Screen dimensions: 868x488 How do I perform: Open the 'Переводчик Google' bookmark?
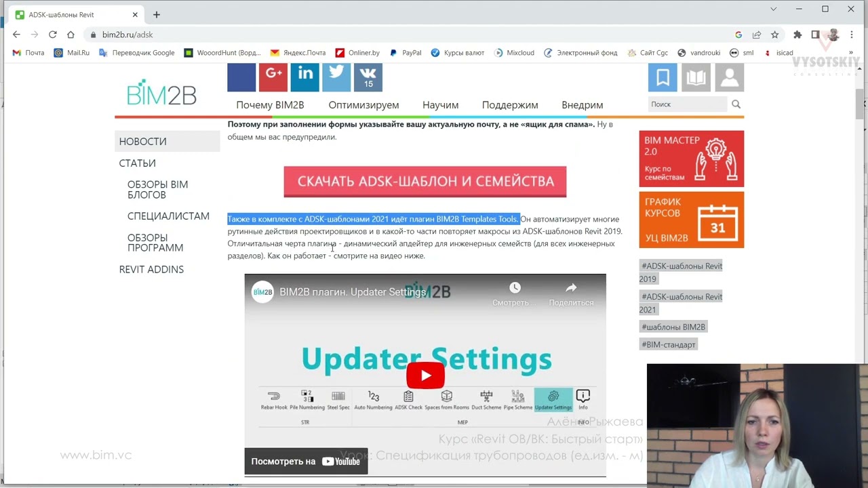(x=136, y=53)
